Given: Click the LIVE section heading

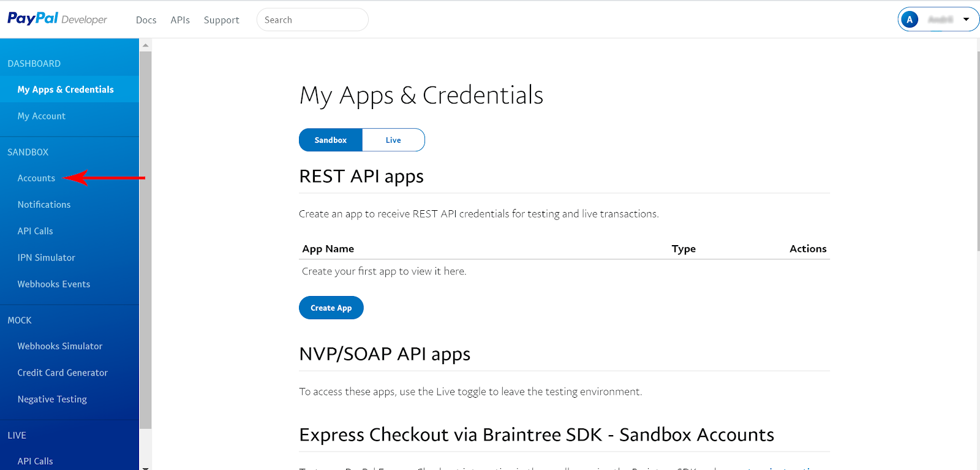Looking at the screenshot, I should pos(17,436).
